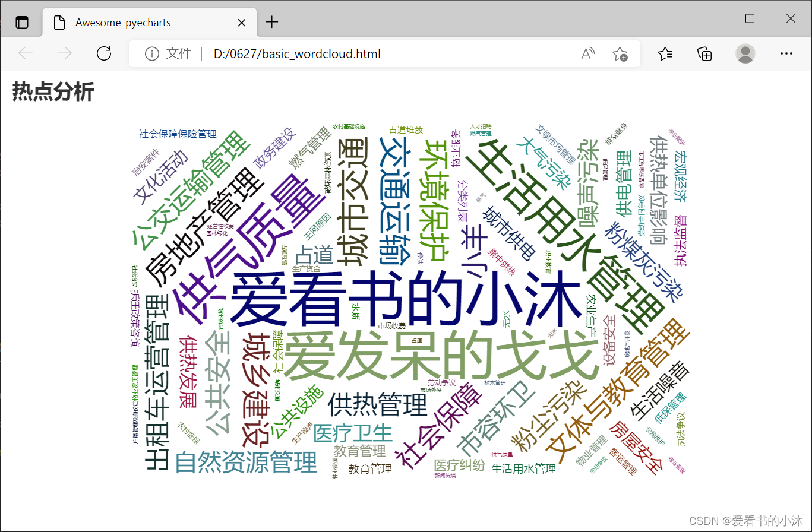Screen dimensions: 812x532
Task: Open Collections via the stacked squares icon
Action: (704, 53)
